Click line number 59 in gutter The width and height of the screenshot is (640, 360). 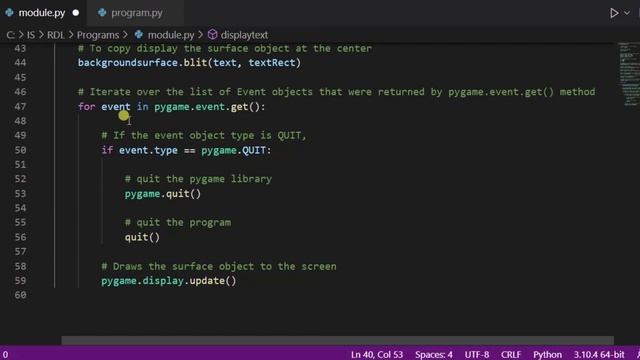click(x=20, y=281)
